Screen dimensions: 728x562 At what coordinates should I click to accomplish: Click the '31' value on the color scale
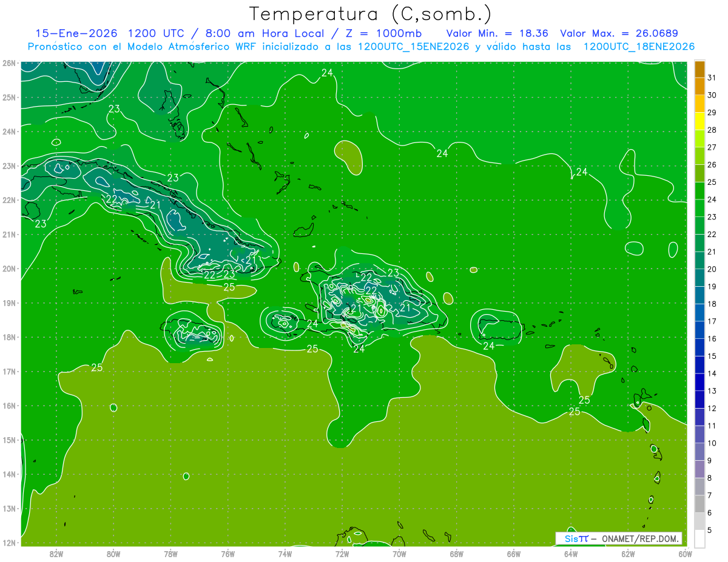tap(712, 78)
